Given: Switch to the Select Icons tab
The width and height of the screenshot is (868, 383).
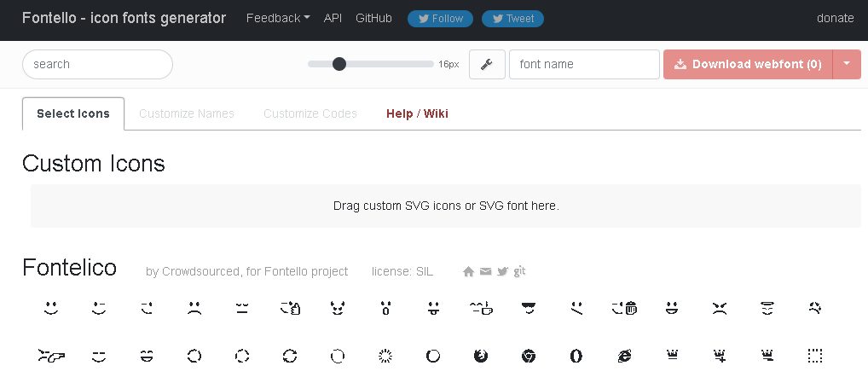Looking at the screenshot, I should pyautogui.click(x=73, y=114).
